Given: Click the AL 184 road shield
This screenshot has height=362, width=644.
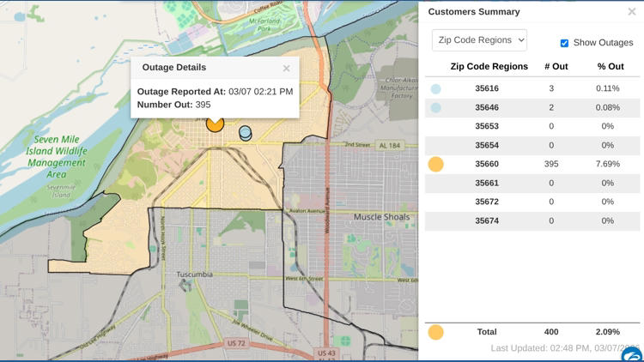Looking at the screenshot, I should point(389,145).
